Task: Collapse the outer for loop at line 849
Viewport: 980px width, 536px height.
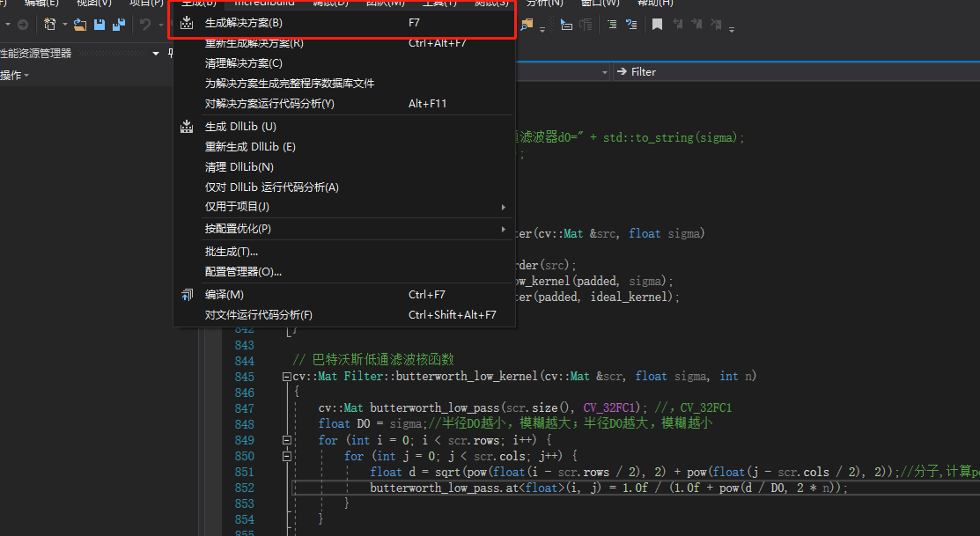Action: click(287, 439)
